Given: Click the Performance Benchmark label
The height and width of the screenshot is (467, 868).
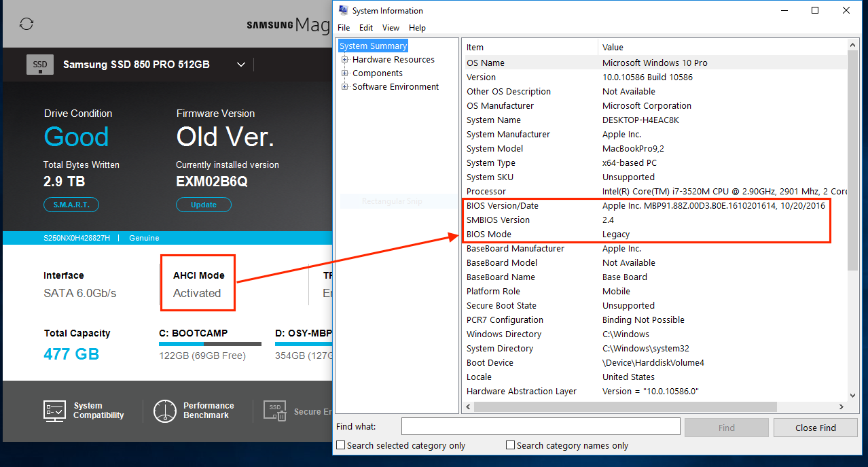Looking at the screenshot, I should pyautogui.click(x=209, y=411).
